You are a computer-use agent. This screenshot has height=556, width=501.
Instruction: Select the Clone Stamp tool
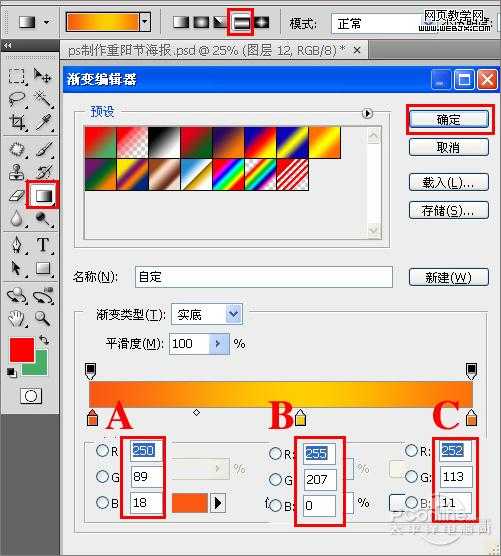(16, 172)
